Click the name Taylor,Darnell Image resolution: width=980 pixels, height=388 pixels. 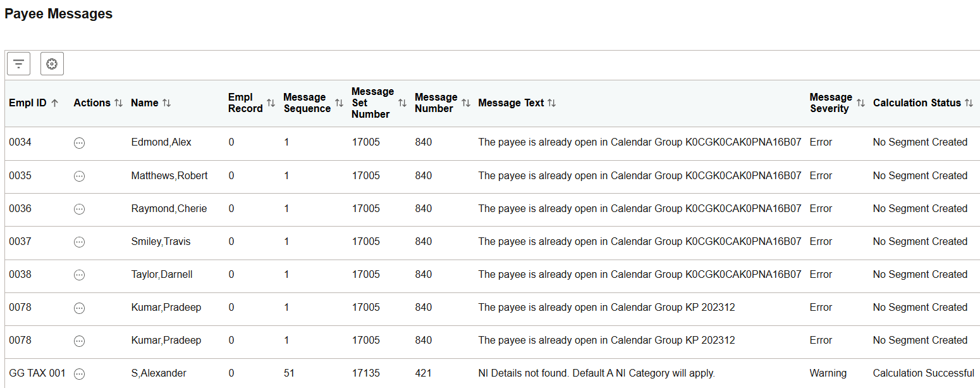pos(162,274)
